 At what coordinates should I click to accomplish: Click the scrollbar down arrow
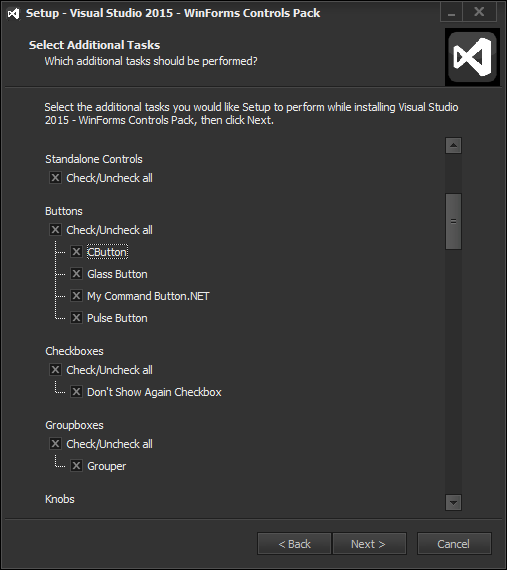click(453, 503)
